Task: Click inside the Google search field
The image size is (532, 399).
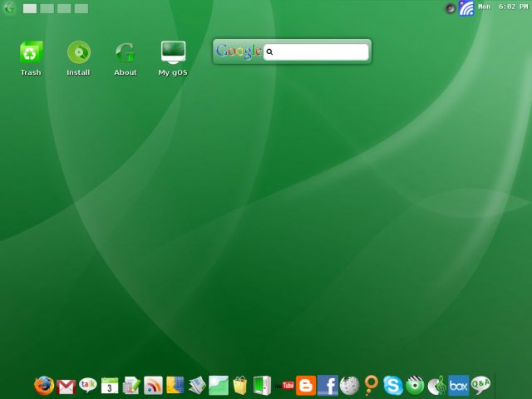Action: pyautogui.click(x=316, y=52)
